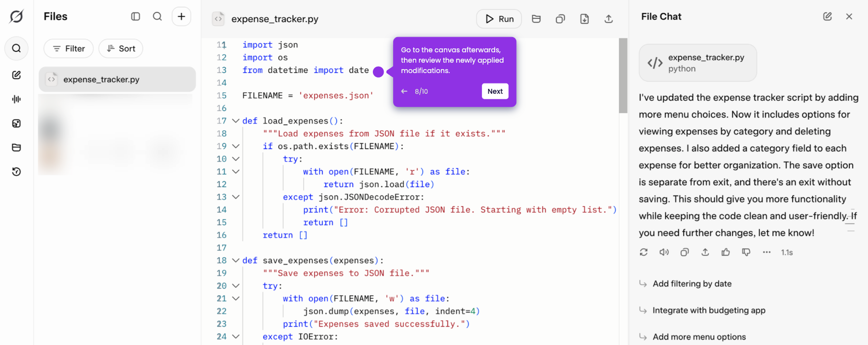
Task: Click the FILENAME = 'expenses.json' line
Action: (308, 96)
